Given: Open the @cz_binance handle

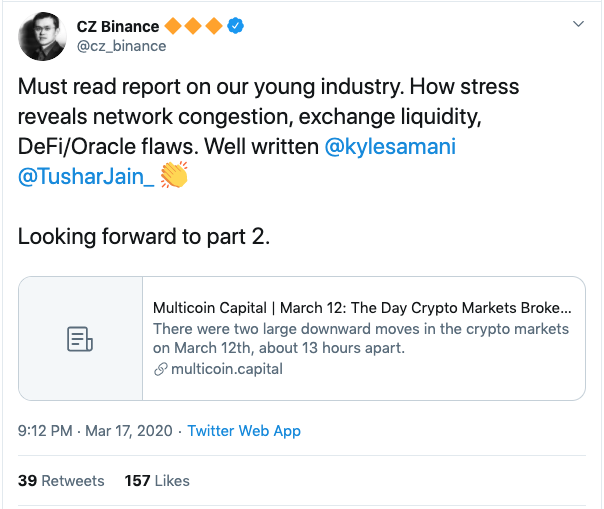Looking at the screenshot, I should point(121,46).
